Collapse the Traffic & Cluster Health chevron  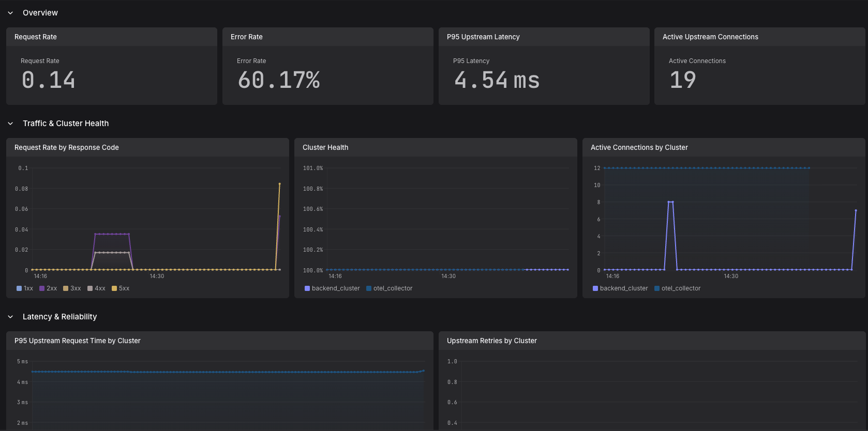click(x=10, y=124)
